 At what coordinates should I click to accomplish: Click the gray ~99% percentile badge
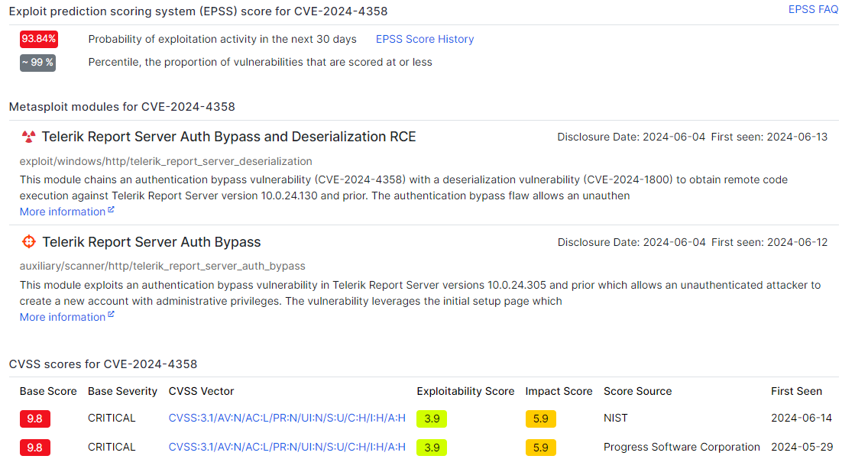pyautogui.click(x=37, y=63)
